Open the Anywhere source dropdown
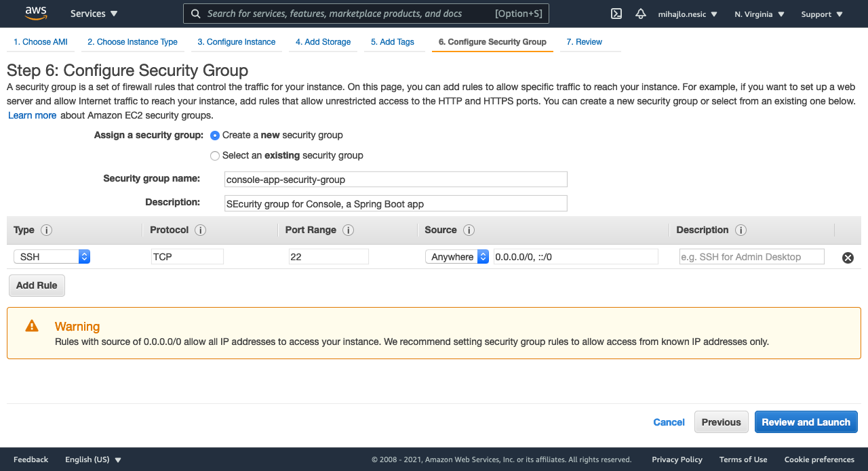The width and height of the screenshot is (868, 471). coord(457,257)
